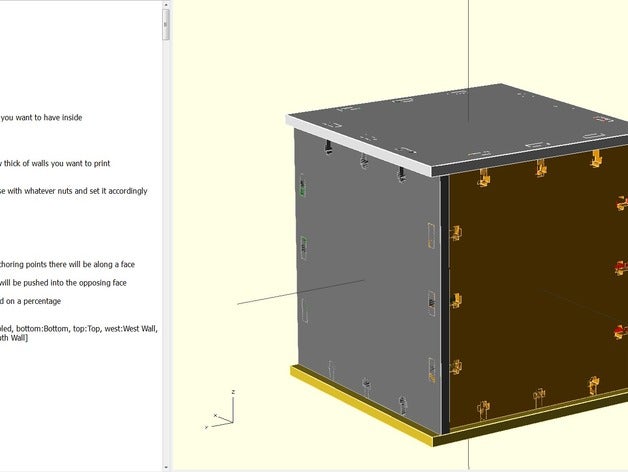Click line about anchoring points along a face
The height and width of the screenshot is (472, 628).
(x=68, y=264)
